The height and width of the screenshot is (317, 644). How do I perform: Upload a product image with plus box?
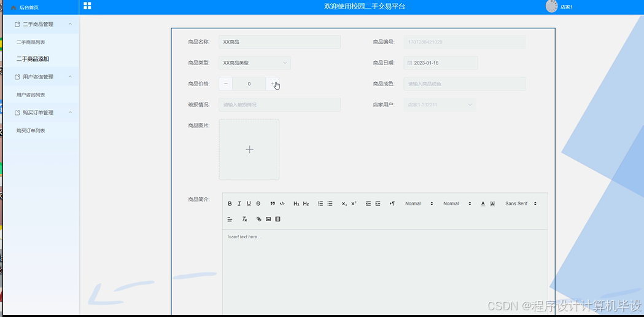click(249, 150)
